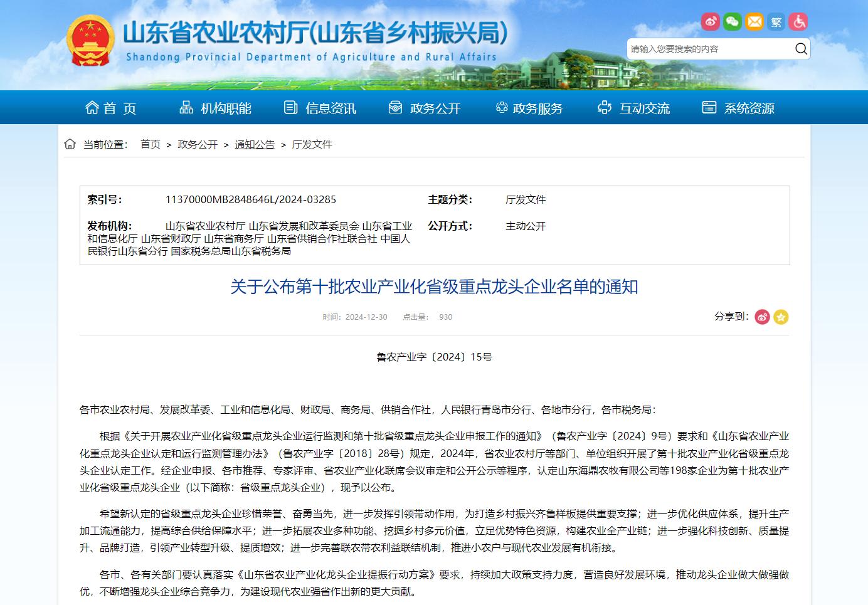Image resolution: width=868 pixels, height=605 pixels.
Task: Switch to Traditional Chinese with 繁 icon
Action: (776, 22)
